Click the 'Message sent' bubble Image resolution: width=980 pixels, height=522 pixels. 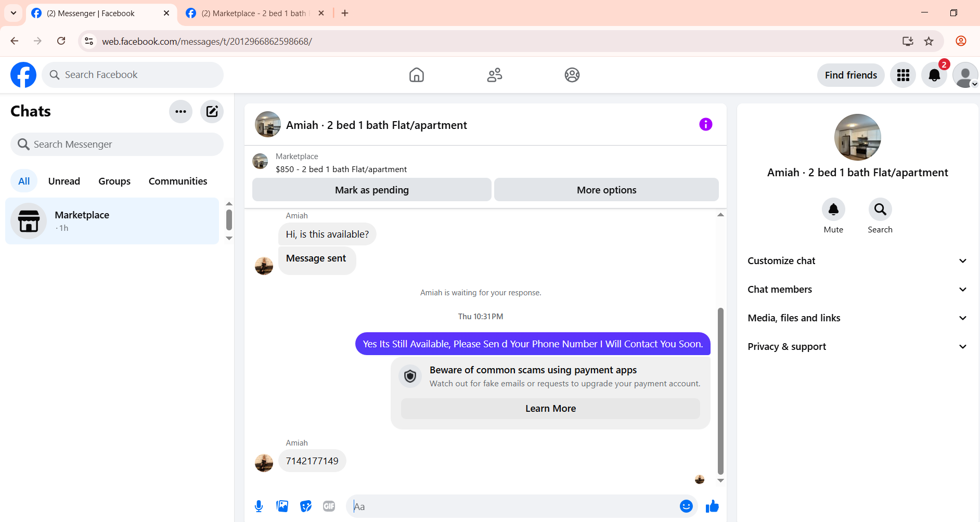click(x=317, y=259)
